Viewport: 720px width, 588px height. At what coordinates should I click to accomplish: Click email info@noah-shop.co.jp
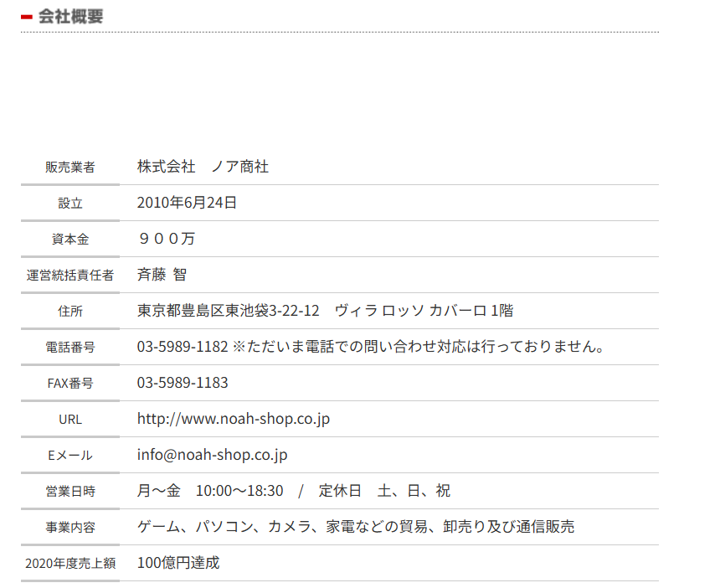(x=212, y=455)
